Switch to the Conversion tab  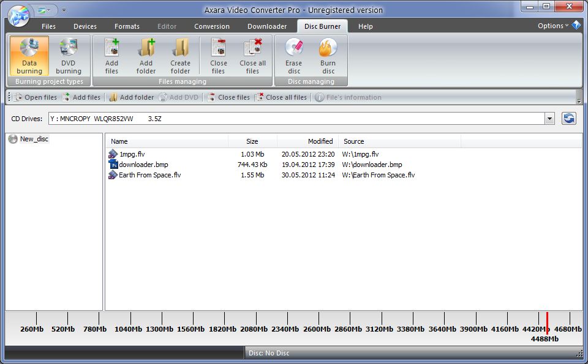coord(212,26)
